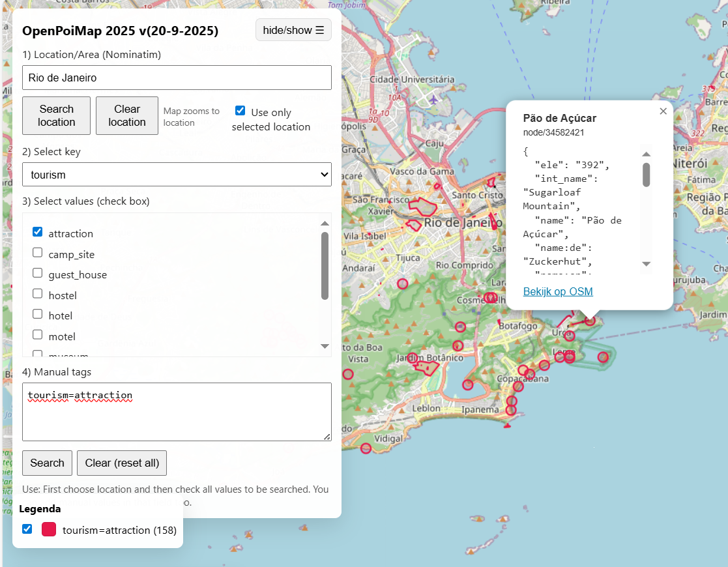Click the attraction marker near Ipanema lagoon
The image size is (728, 567).
pos(467,385)
